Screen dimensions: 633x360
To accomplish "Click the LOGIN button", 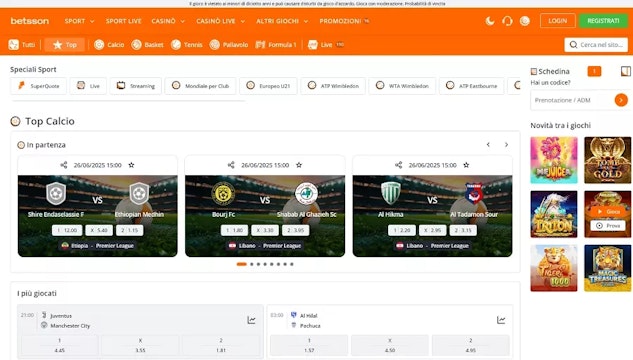I will 558,21.
